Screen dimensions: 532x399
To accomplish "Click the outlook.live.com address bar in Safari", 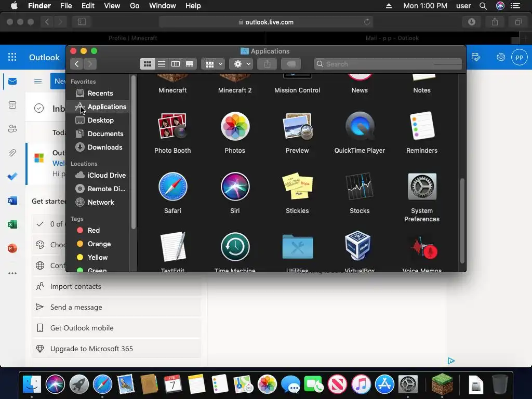I will tap(266, 22).
